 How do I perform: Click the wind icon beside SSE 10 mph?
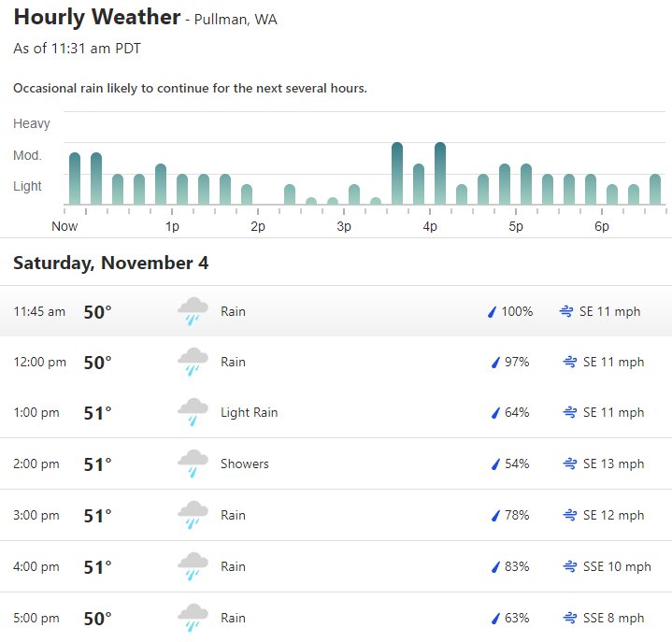[569, 566]
